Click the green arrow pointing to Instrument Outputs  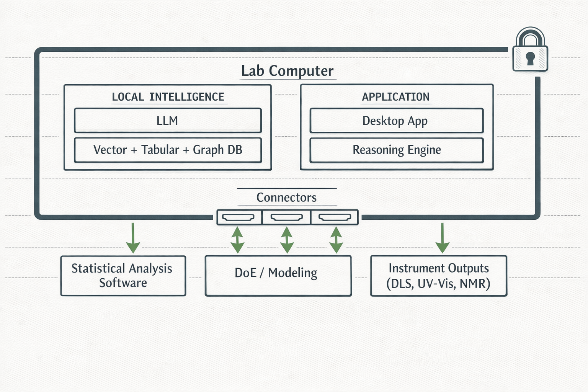click(443, 237)
